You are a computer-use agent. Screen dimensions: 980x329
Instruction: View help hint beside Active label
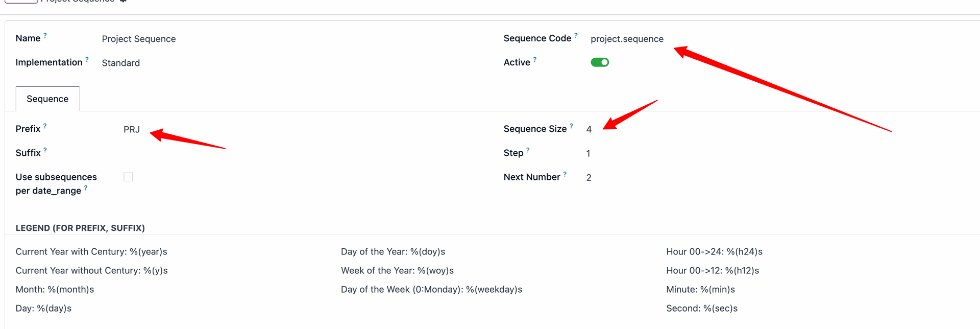pos(535,59)
